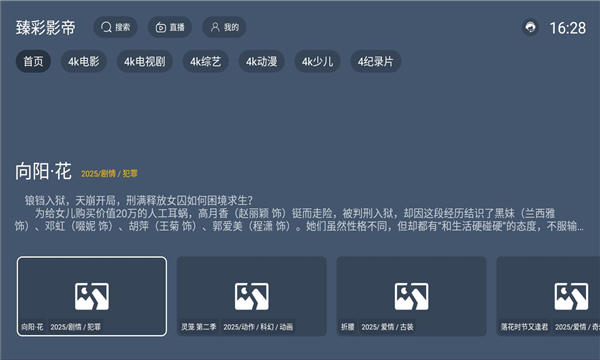
Task: Click the search magnifier icon
Action: (106, 27)
